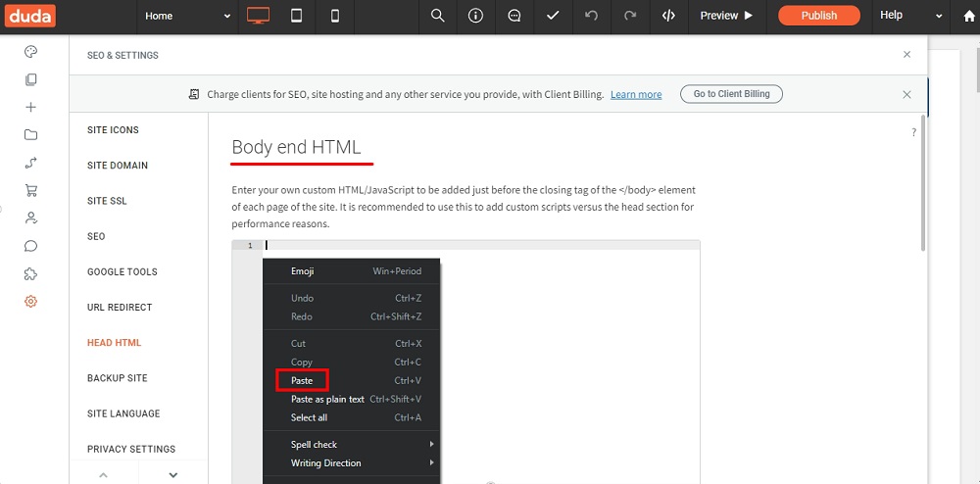Open the Help menu
Screen dimensions: 980x484
891,16
